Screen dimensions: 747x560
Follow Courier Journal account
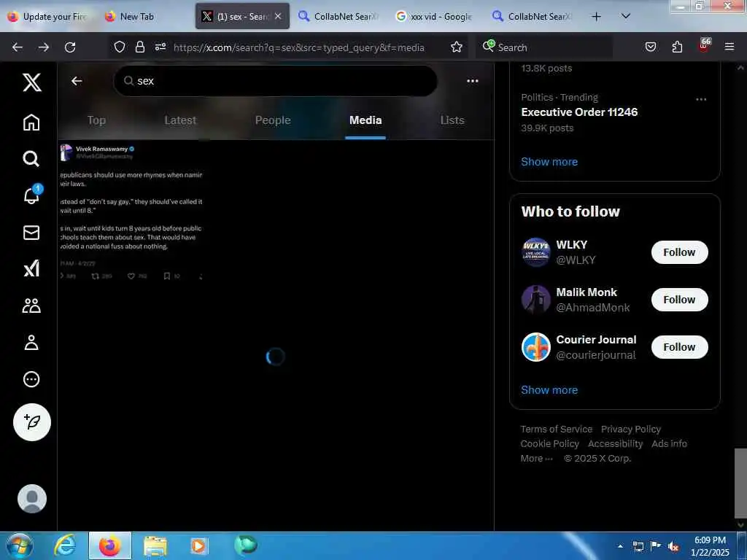pyautogui.click(x=679, y=347)
